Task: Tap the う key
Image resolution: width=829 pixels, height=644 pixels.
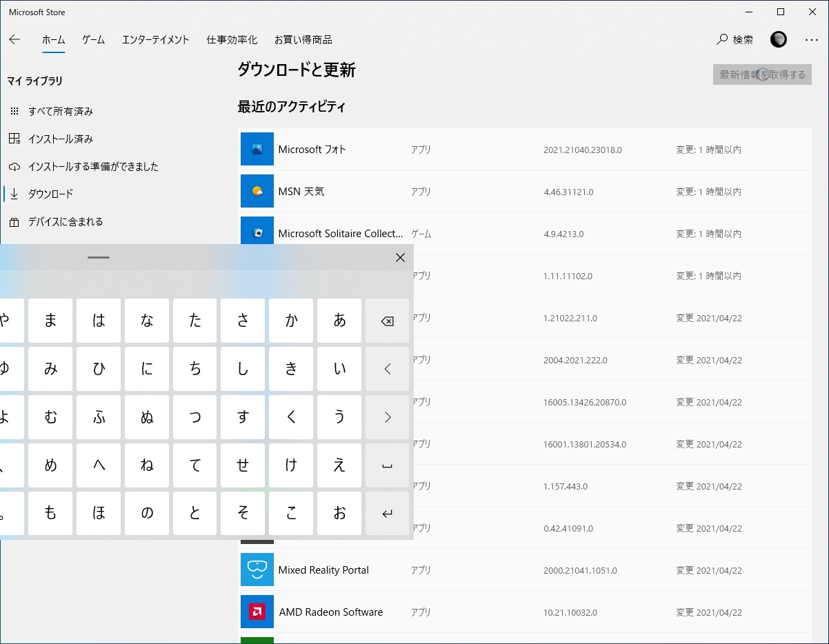Action: [339, 417]
